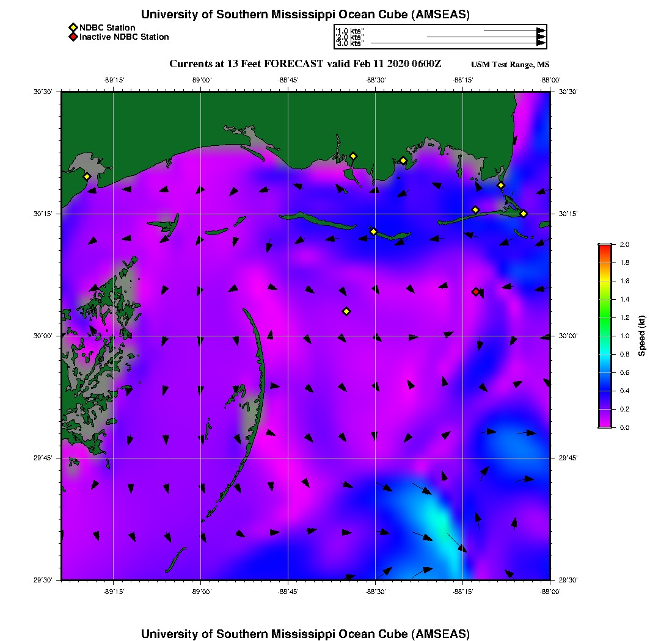Image resolution: width=672 pixels, height=641 pixels.
Task: Select the southernmost yellow station marker in open water
Action: pyautogui.click(x=346, y=311)
